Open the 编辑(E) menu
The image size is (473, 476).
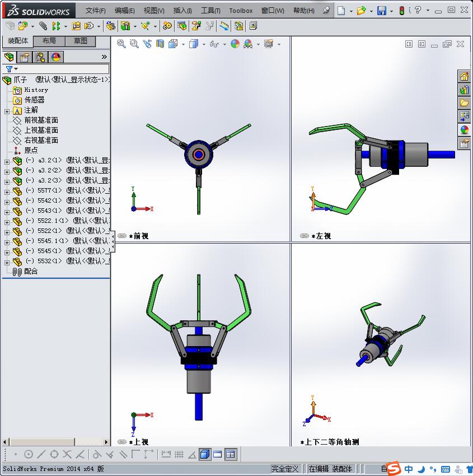(x=124, y=11)
